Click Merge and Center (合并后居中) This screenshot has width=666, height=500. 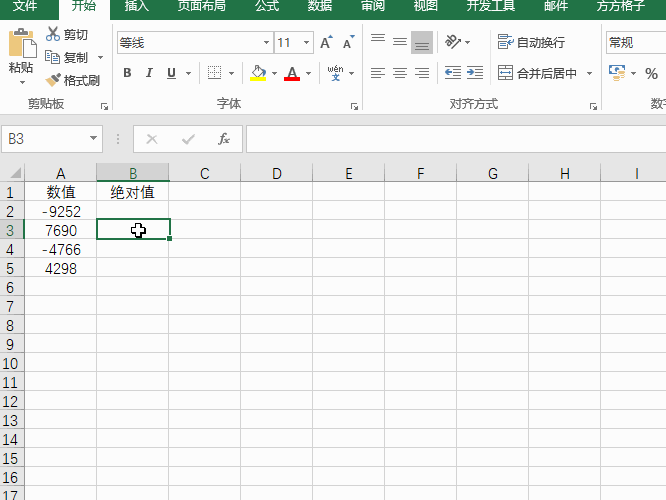pos(537,73)
